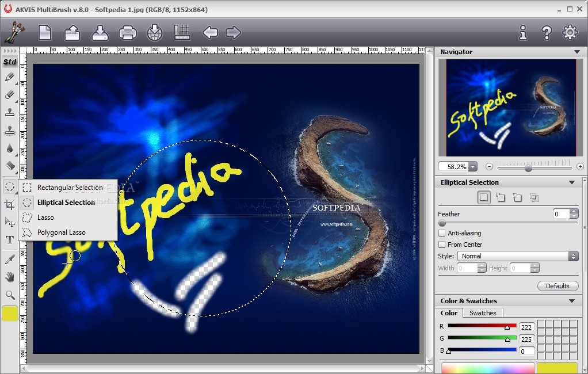This screenshot has height=374, width=588.
Task: Click the yellow foreground color swatch in toolbar
Action: tap(10, 314)
